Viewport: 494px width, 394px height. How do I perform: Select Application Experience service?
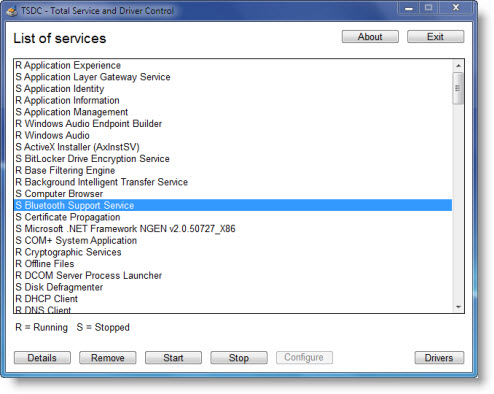[233, 65]
